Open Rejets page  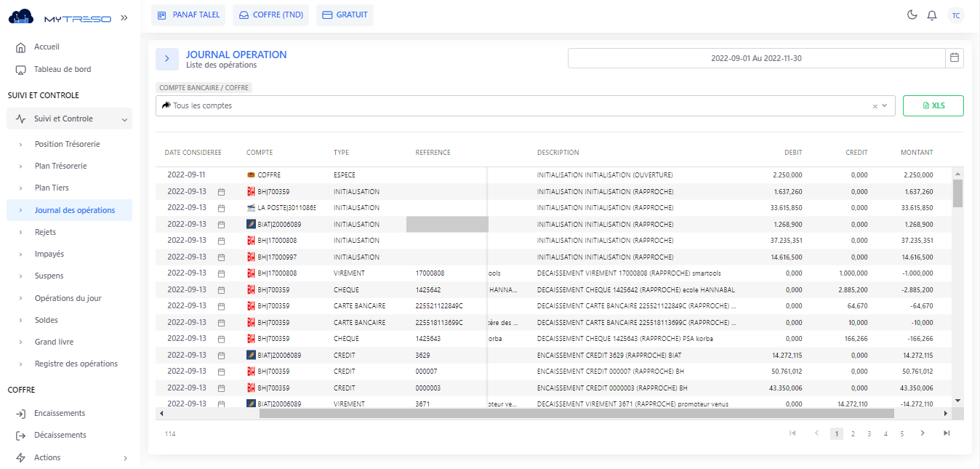[x=45, y=232]
